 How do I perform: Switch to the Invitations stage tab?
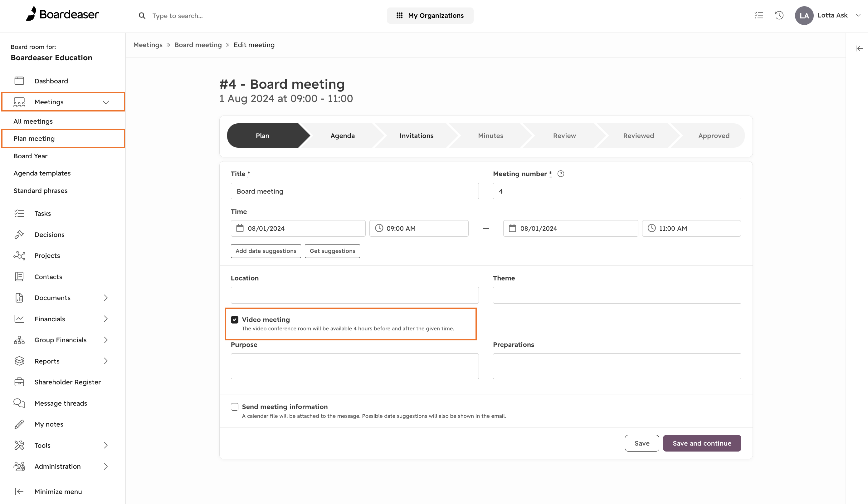[x=417, y=136]
